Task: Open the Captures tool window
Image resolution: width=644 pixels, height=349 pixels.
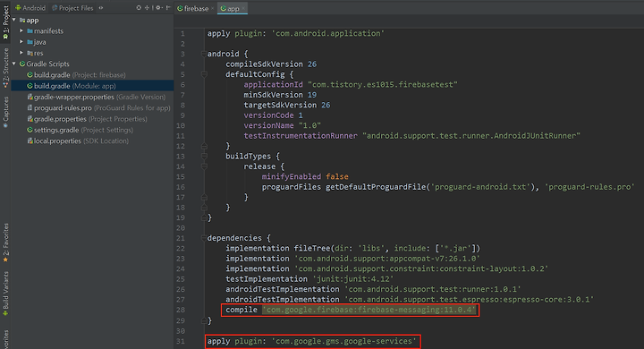Action: pos(5,112)
